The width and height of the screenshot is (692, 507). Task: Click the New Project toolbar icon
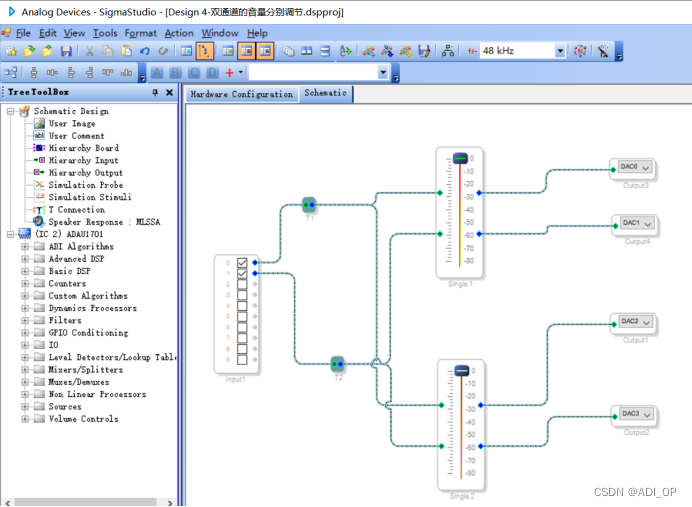(x=11, y=51)
